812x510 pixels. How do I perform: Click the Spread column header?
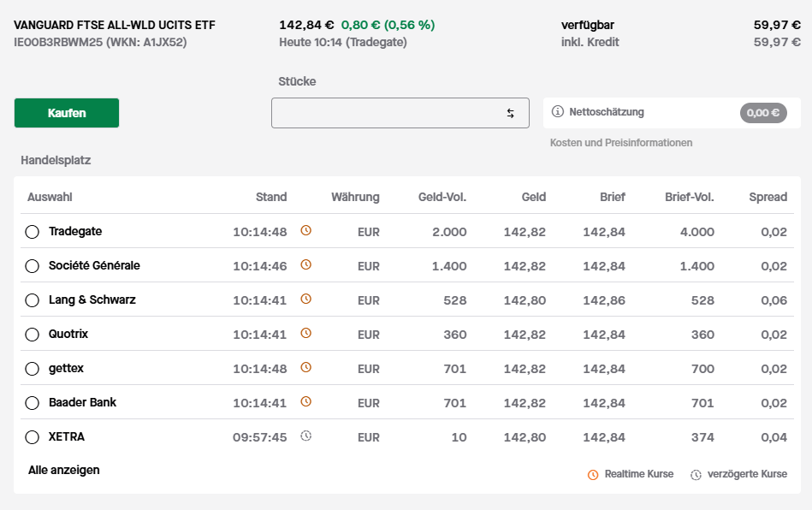768,197
